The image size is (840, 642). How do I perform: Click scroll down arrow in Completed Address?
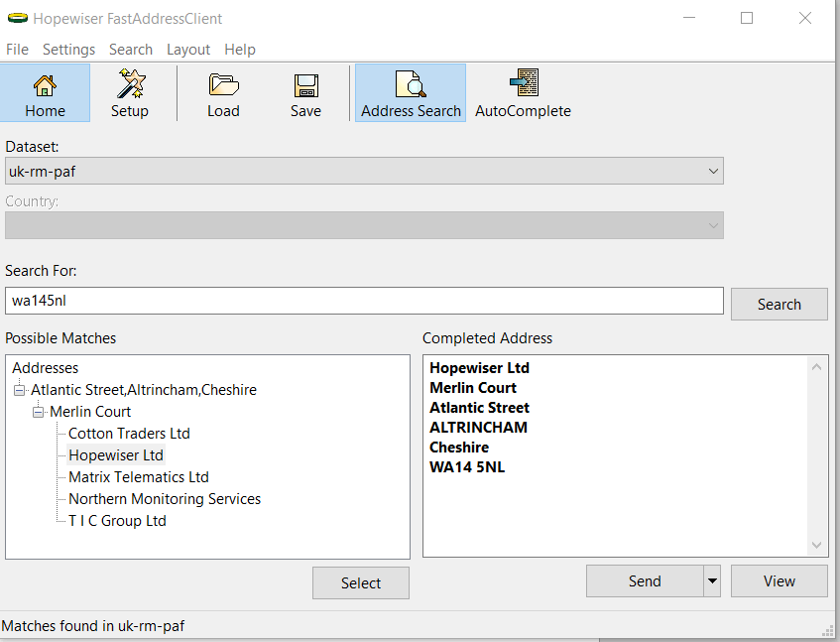[816, 545]
